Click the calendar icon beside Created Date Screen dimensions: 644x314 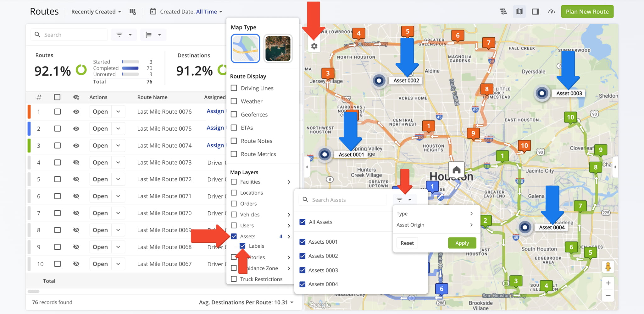(x=153, y=12)
